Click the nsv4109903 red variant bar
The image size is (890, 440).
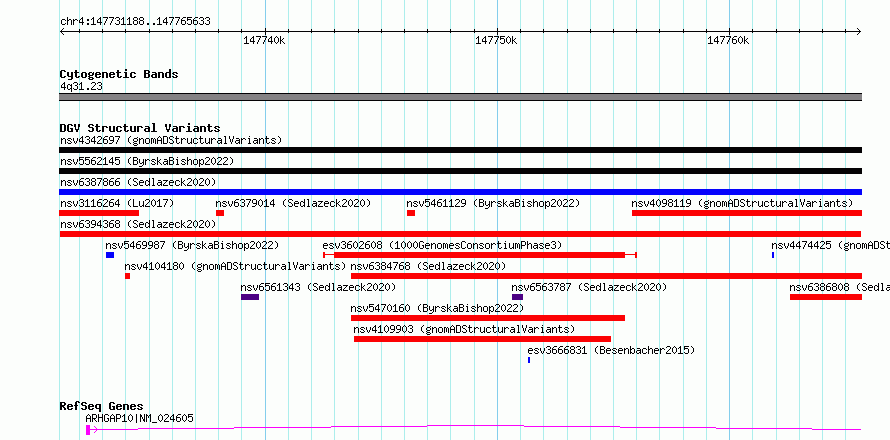point(482,339)
